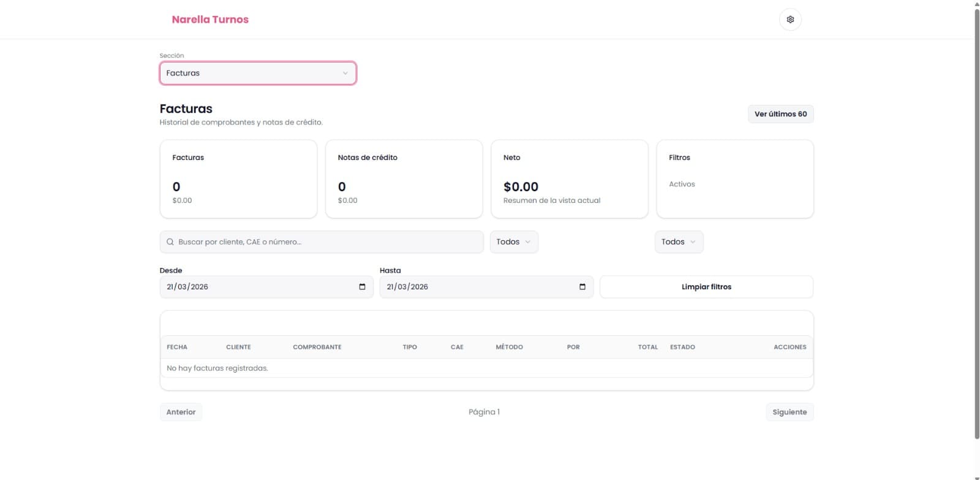Open the first Todos filter dropdown
Screen dimensions: 980x480
514,242
